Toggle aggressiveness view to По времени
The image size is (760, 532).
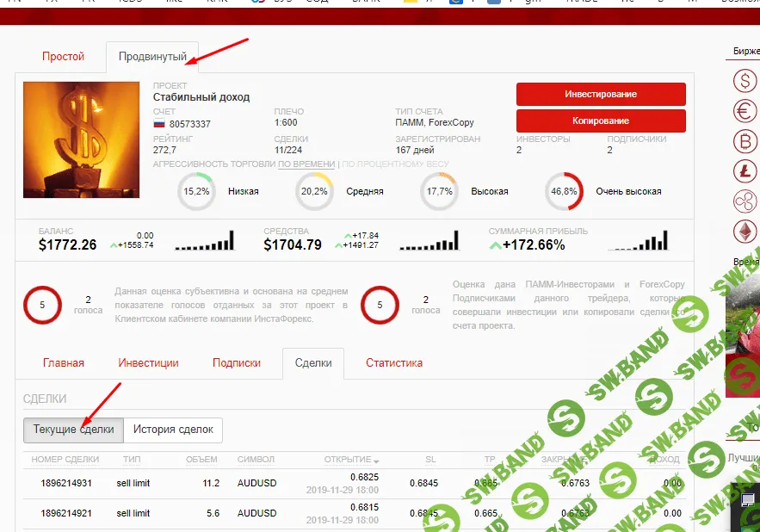306,164
